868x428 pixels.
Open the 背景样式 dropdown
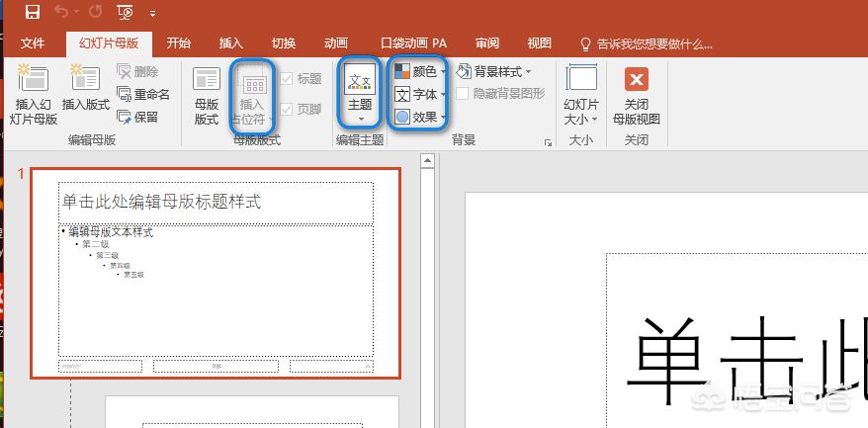coord(493,71)
